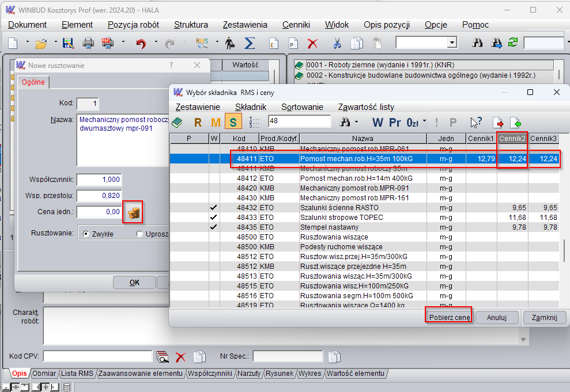570x392 pixels.
Task: Undo the last action with the red arrow
Action: 141,44
